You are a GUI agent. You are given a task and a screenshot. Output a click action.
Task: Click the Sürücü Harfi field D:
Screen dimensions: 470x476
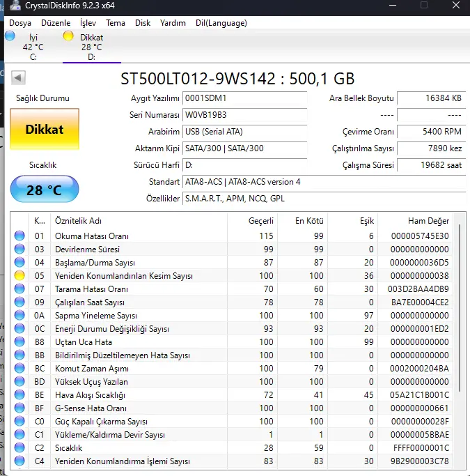(244, 165)
